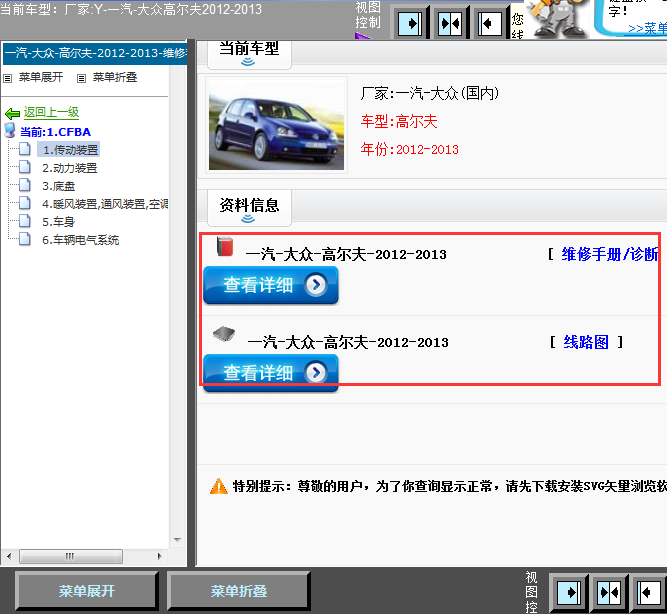Click the >>菜单 link at top right
667x614 pixels.
pos(647,28)
